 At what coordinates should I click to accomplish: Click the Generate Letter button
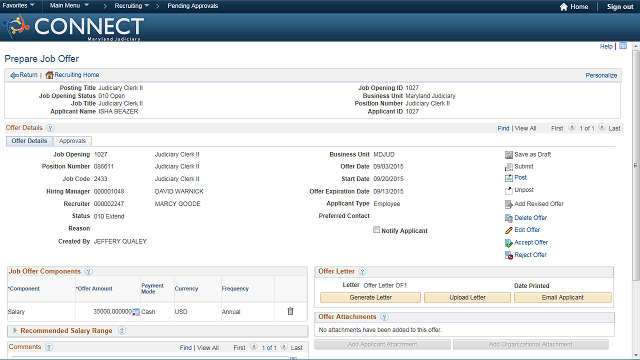click(370, 298)
